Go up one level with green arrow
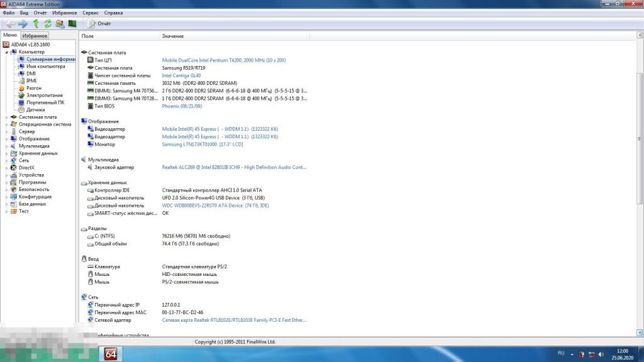Screen dimensions: 644x362 tap(36, 24)
